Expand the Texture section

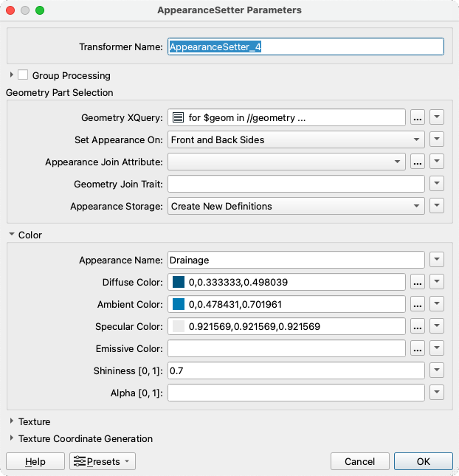[12, 422]
